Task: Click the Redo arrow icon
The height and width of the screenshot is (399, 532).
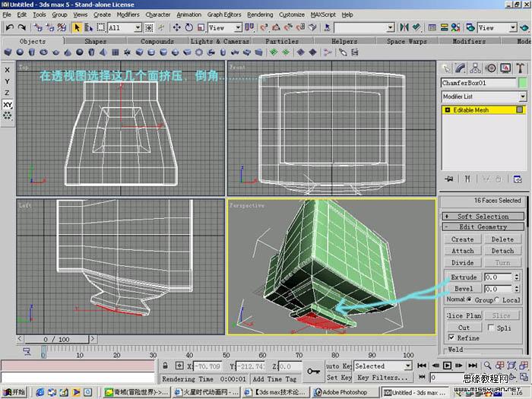Action: [22, 27]
